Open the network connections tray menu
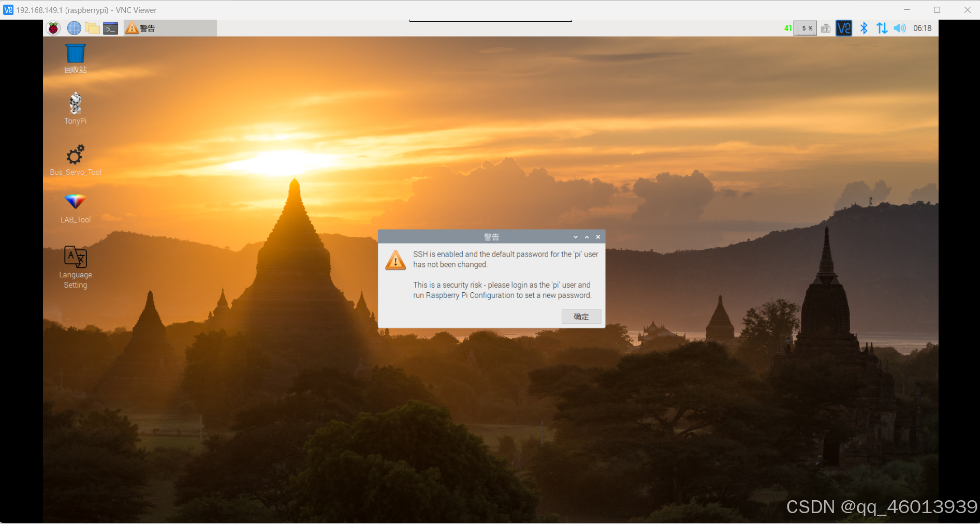 pos(882,28)
